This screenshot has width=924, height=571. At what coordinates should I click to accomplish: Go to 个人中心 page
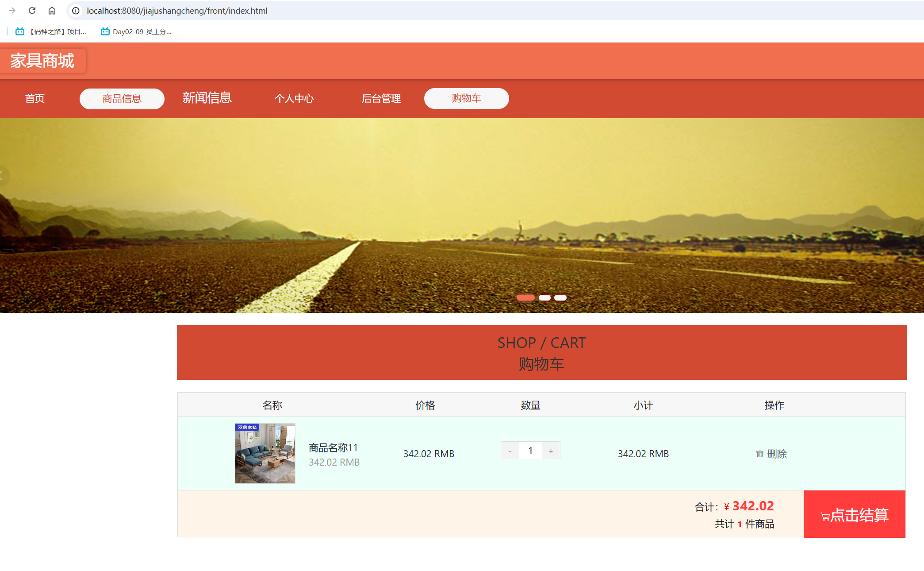pos(294,98)
